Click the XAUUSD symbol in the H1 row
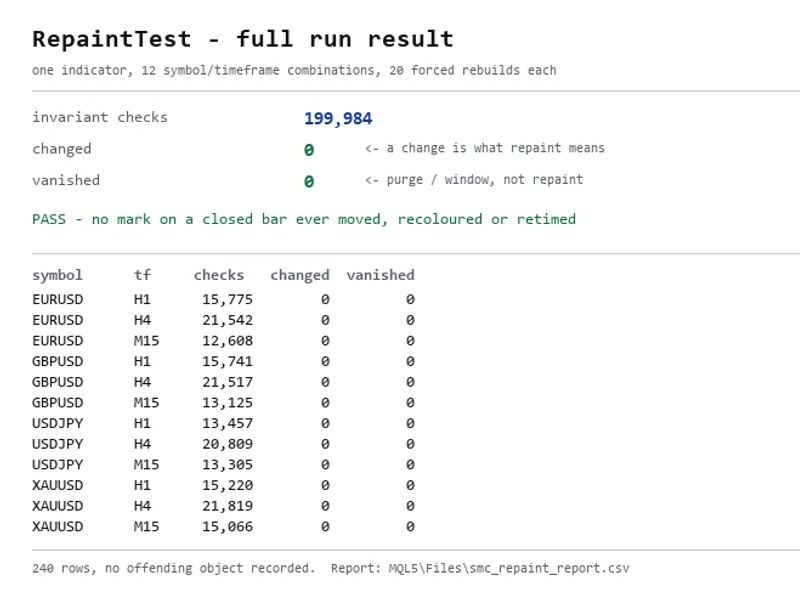 pyautogui.click(x=58, y=486)
